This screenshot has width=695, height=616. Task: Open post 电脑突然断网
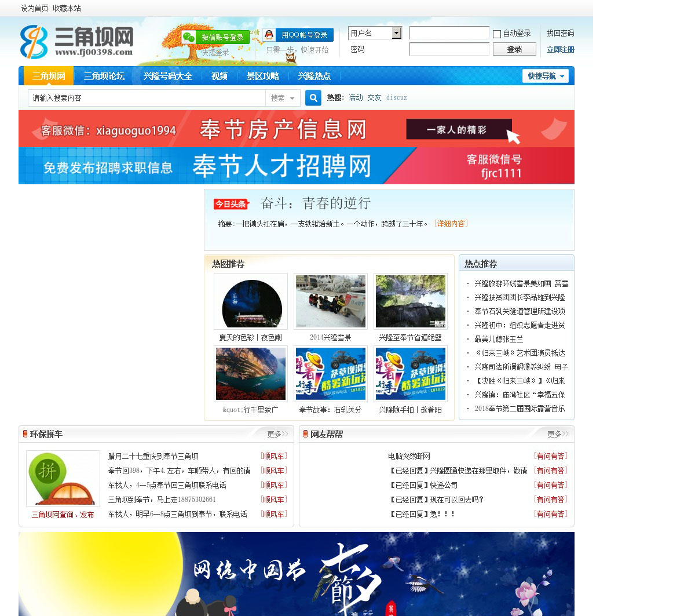[409, 456]
